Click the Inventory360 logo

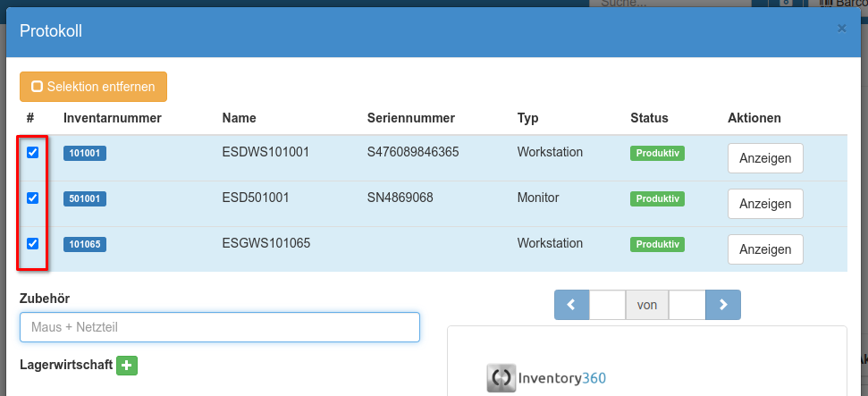[x=546, y=378]
